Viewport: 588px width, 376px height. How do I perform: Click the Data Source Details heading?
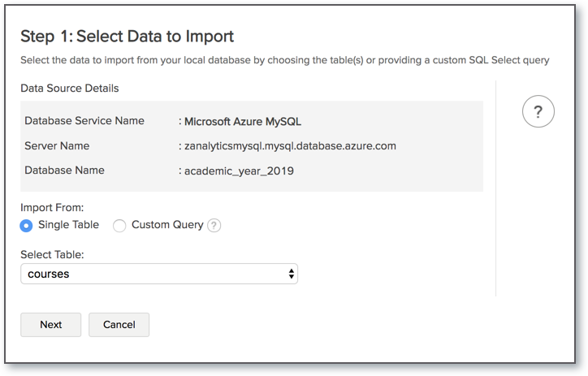69,88
